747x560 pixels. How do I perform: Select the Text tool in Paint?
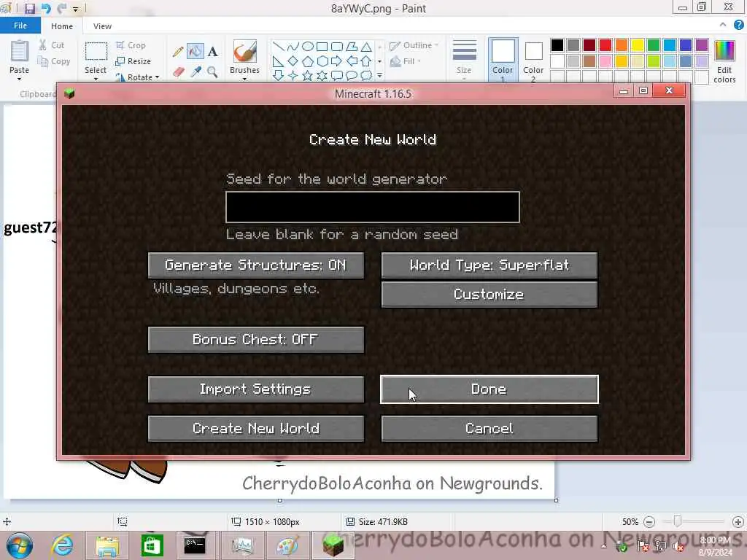point(212,52)
